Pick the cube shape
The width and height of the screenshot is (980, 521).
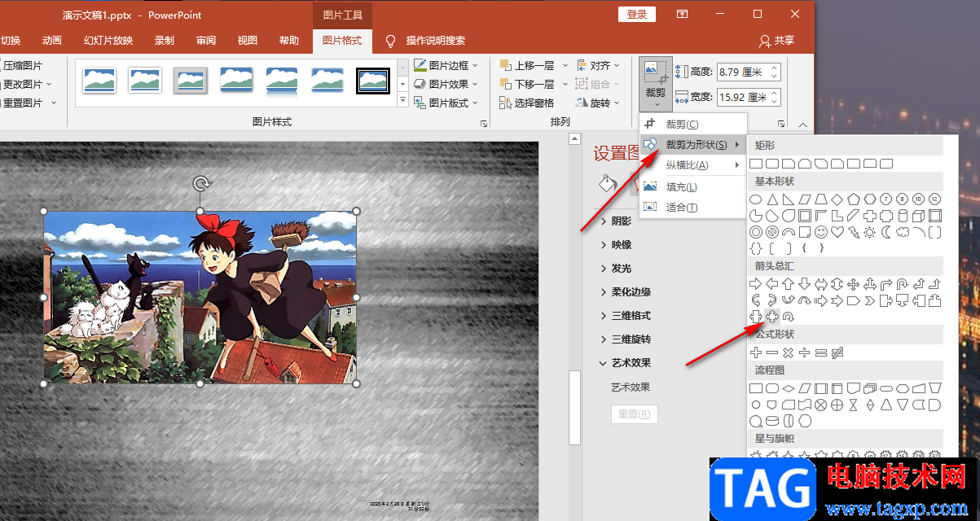tap(919, 216)
